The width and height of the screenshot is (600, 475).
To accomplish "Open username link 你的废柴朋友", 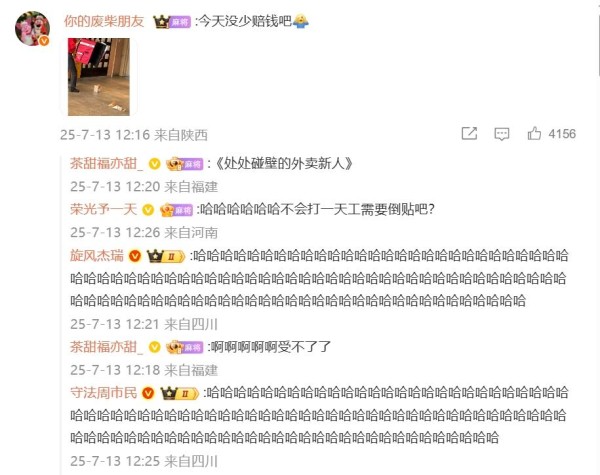I will point(104,21).
